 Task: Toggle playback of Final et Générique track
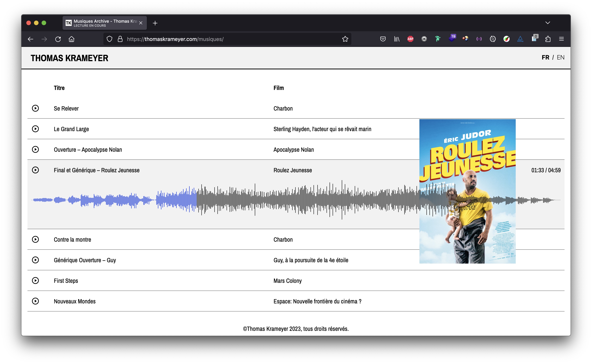(x=35, y=170)
